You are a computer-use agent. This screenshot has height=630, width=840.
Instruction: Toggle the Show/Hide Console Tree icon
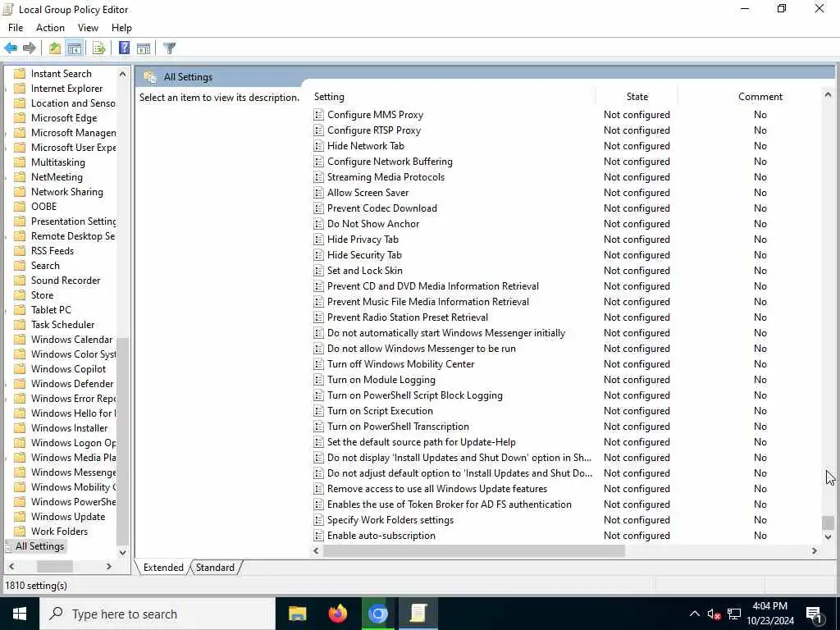point(75,48)
